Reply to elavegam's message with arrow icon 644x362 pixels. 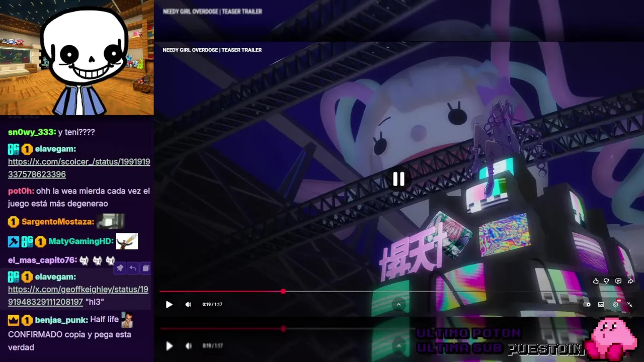tap(132, 268)
